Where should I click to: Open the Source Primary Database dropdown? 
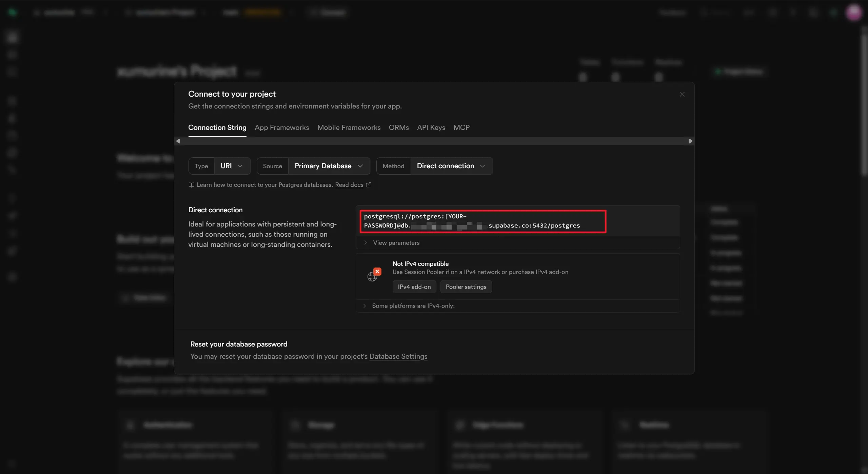329,166
